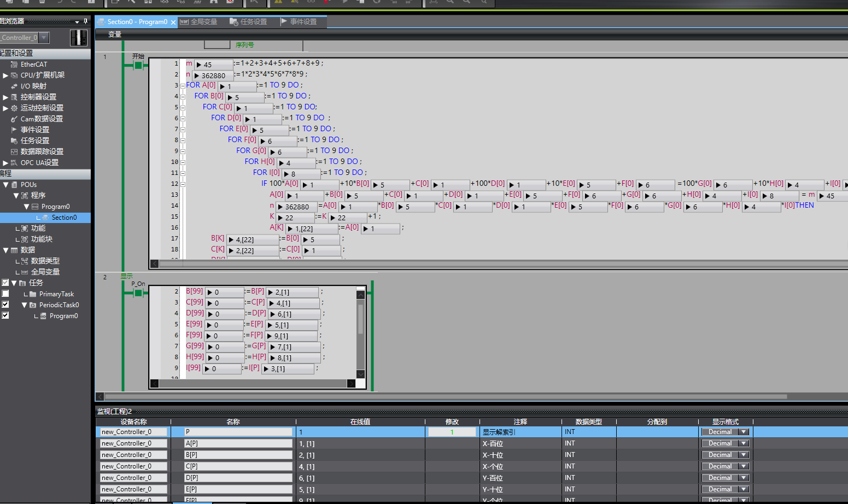Close the Section0 - Program0 tab
The height and width of the screenshot is (504, 848).
[173, 22]
